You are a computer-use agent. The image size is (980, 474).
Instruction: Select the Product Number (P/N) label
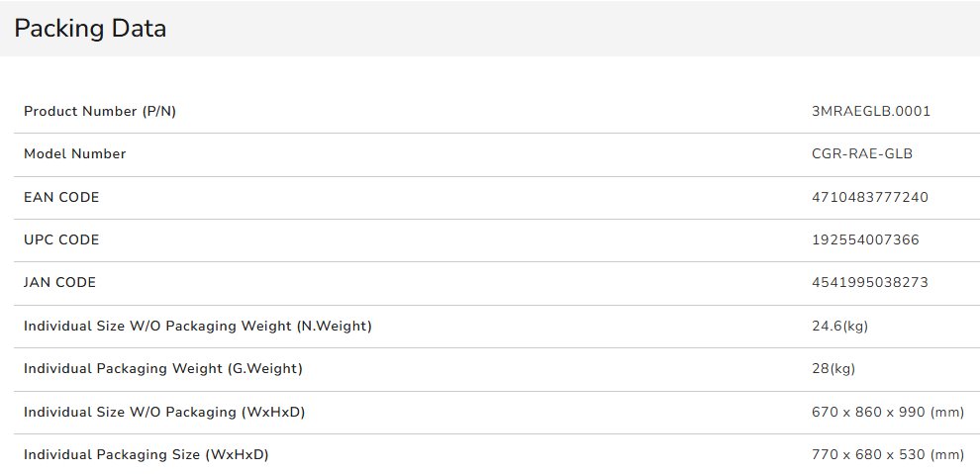[100, 111]
